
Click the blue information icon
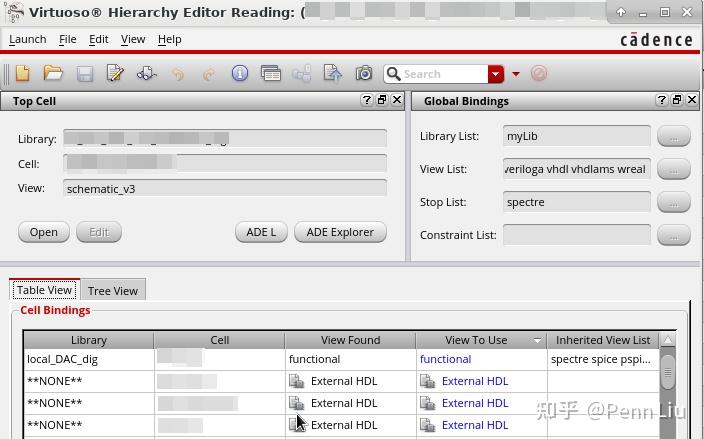click(240, 73)
